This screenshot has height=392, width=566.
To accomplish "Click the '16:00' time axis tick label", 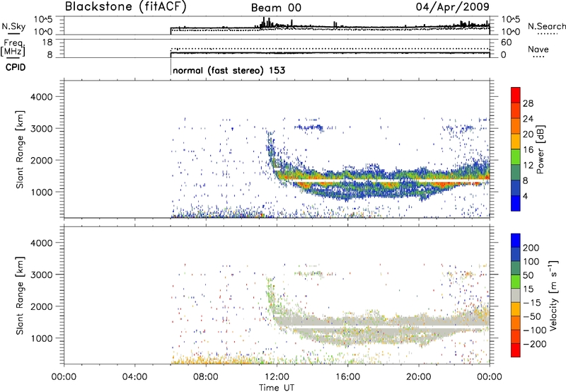I will tap(347, 377).
